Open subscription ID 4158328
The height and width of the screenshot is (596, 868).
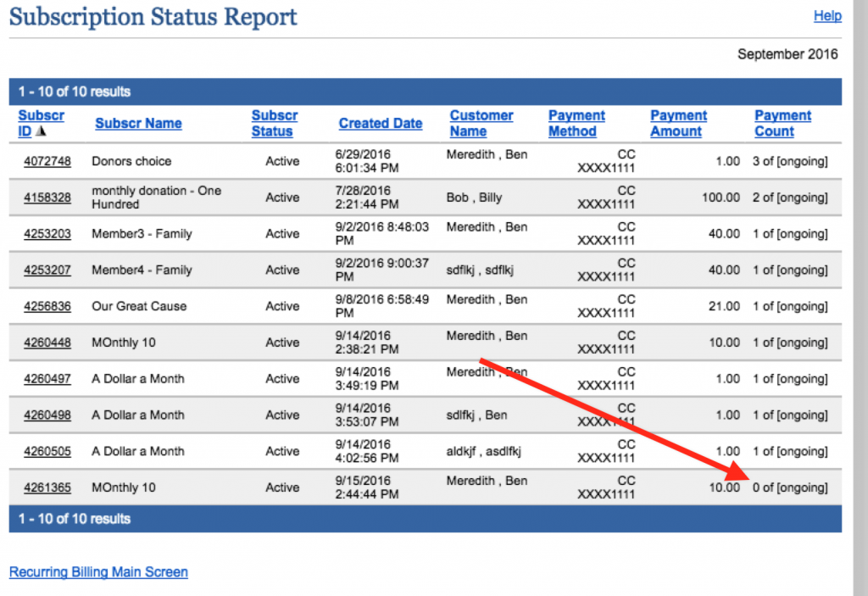tap(47, 198)
